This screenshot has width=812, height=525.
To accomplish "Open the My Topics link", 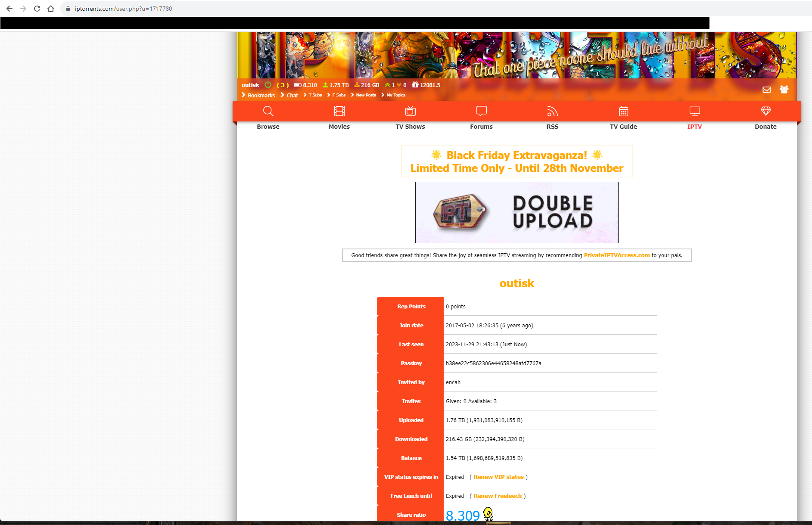I will pyautogui.click(x=396, y=95).
